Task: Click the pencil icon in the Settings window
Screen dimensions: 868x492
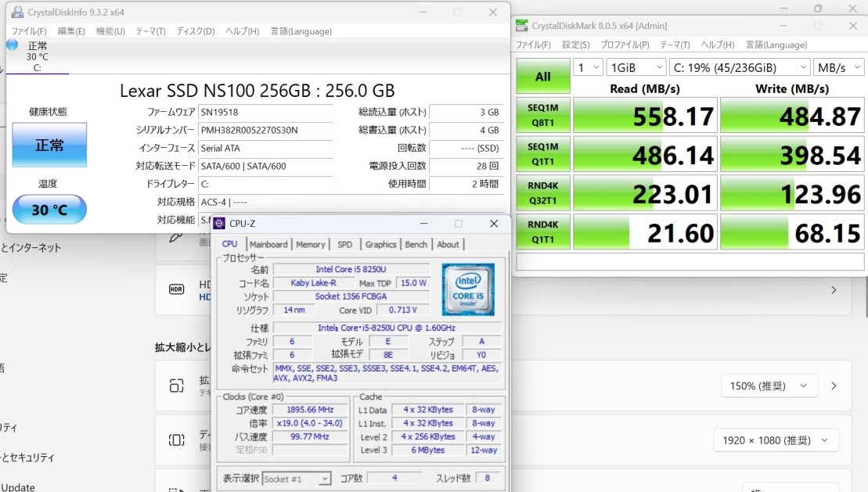Action: [x=175, y=238]
